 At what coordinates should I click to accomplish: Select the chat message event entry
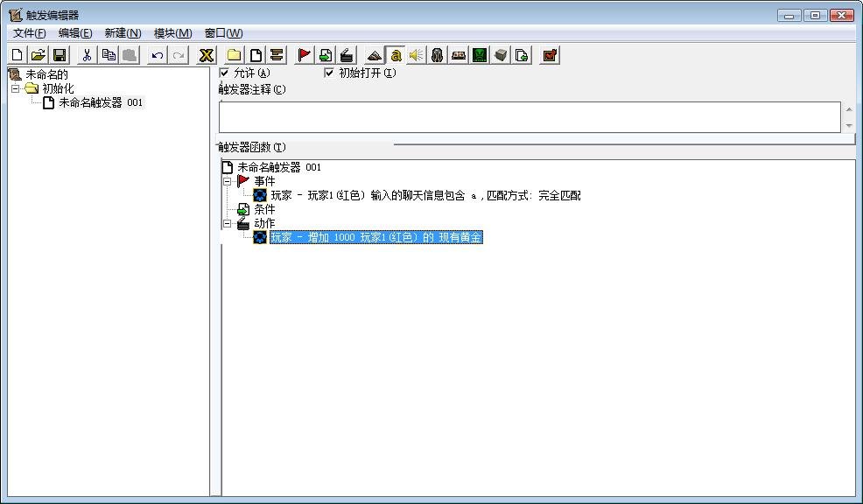pyautogui.click(x=425, y=195)
